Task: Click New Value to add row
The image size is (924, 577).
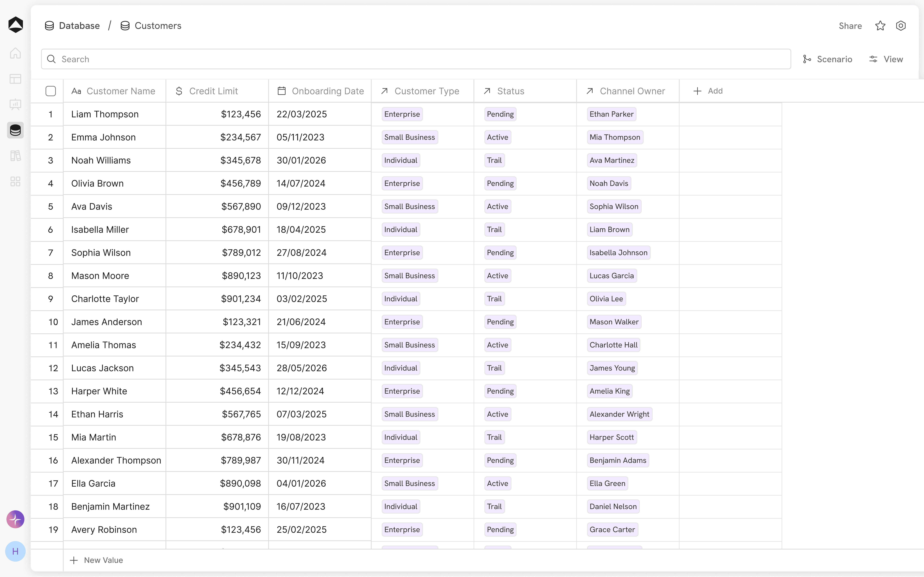Action: tap(96, 560)
